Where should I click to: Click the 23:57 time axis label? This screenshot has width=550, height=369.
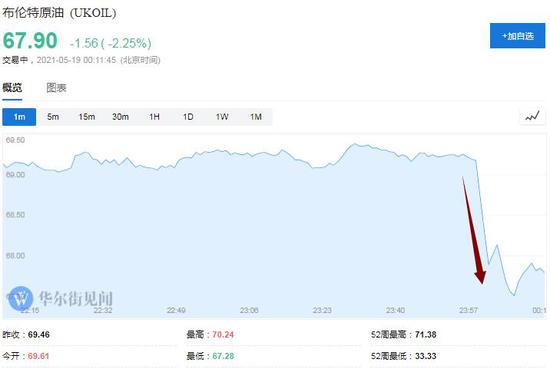coord(468,310)
